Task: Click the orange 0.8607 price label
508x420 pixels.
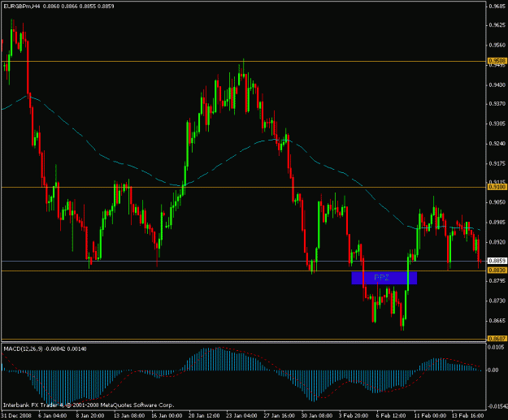Action: (x=497, y=339)
